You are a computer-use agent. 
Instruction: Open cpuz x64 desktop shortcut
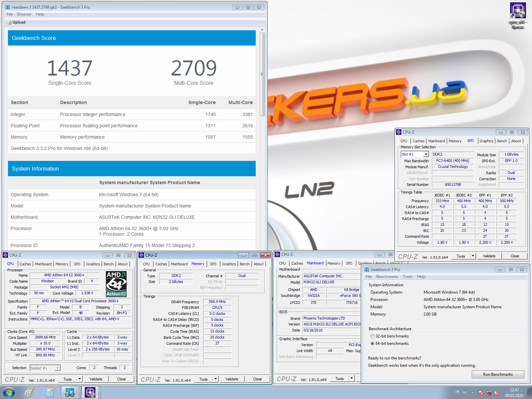pos(518,16)
